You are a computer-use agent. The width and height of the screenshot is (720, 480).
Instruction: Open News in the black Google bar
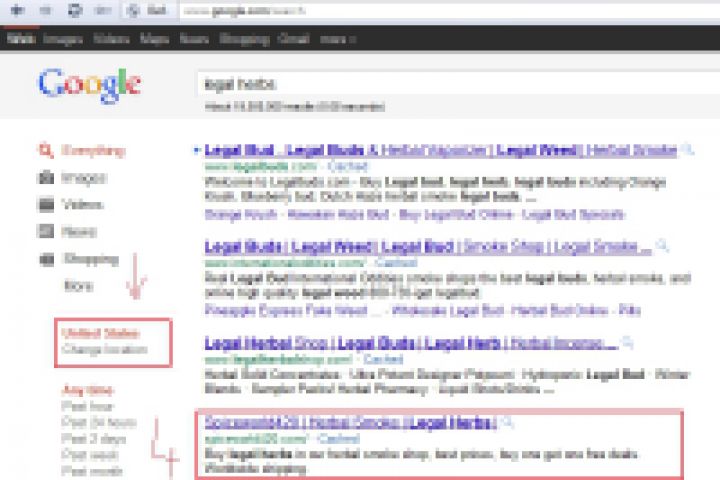coord(194,39)
